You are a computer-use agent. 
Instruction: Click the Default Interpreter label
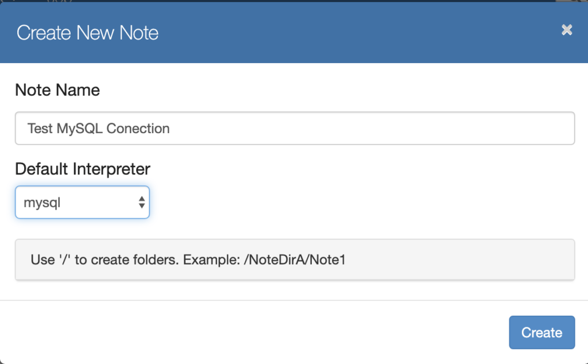click(83, 169)
